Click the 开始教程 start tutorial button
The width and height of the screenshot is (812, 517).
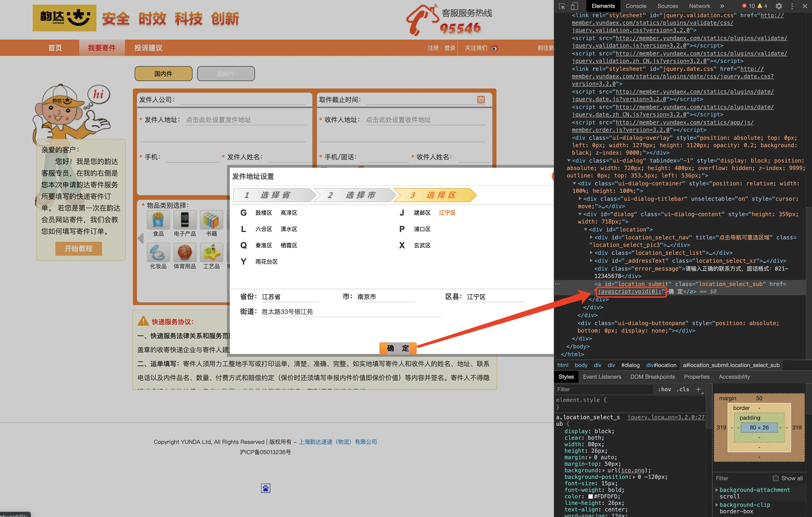(x=79, y=249)
